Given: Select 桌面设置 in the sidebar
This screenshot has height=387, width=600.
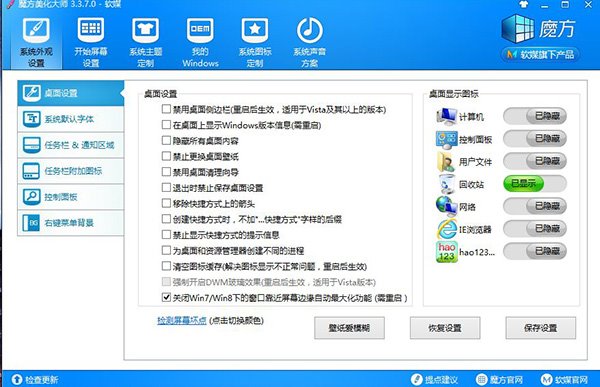Looking at the screenshot, I should click(x=71, y=93).
